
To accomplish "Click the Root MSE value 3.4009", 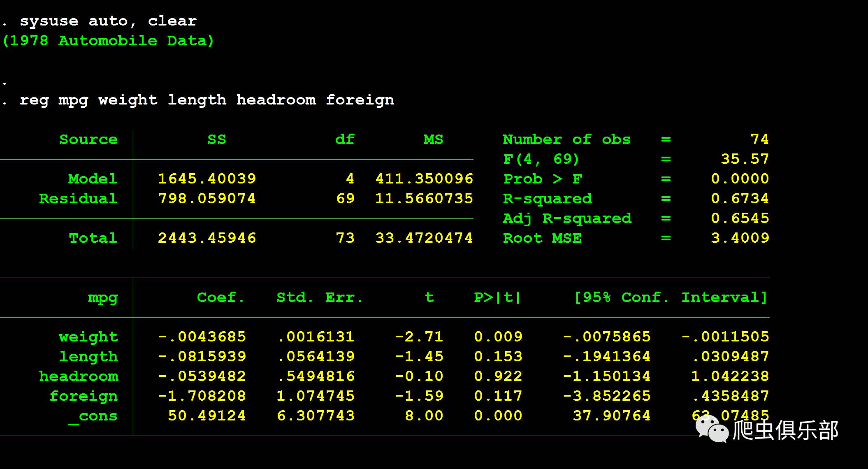I will tap(740, 238).
